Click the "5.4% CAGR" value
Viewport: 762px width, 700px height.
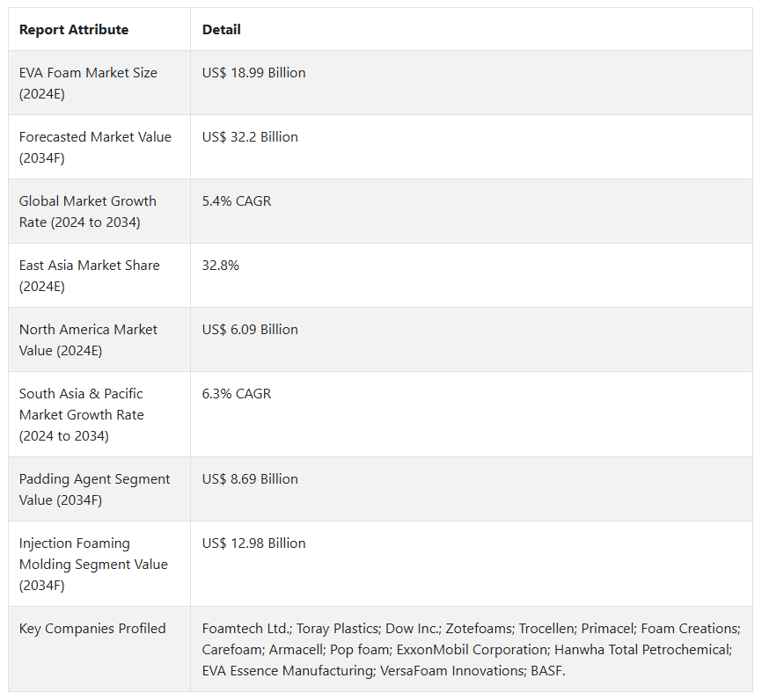click(237, 201)
